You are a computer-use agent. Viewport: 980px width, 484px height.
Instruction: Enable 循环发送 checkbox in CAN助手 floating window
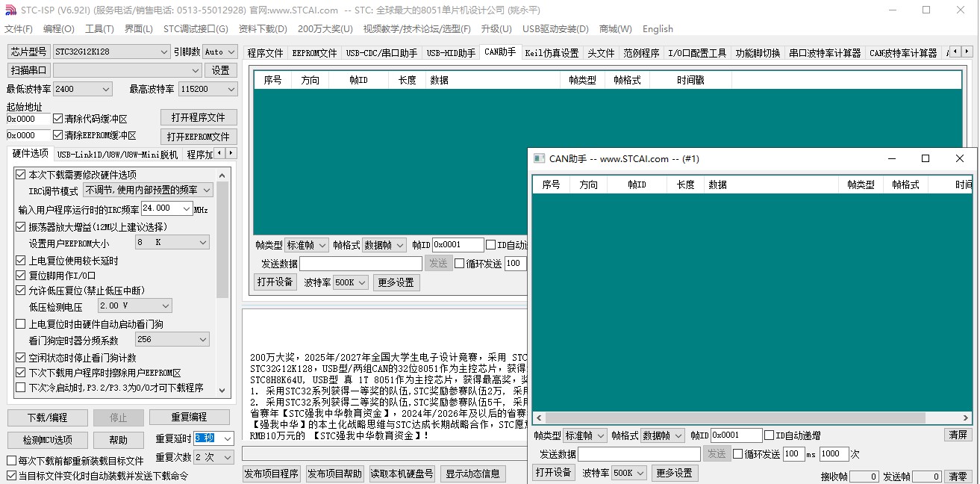[738, 453]
